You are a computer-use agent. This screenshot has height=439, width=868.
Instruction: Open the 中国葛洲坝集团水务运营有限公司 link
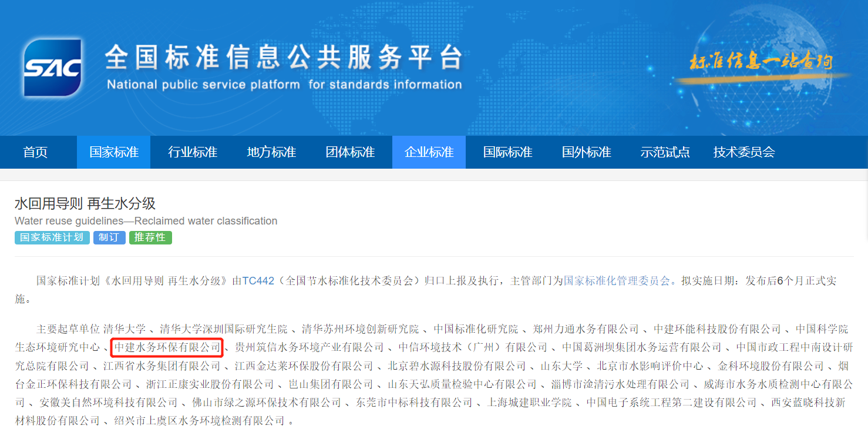click(x=642, y=347)
